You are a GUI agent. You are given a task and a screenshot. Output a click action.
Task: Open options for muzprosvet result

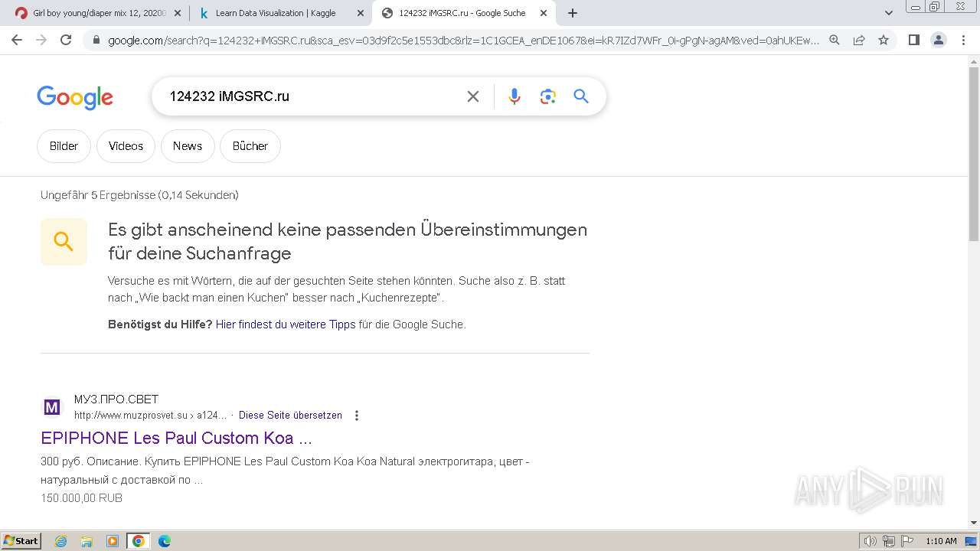point(356,416)
